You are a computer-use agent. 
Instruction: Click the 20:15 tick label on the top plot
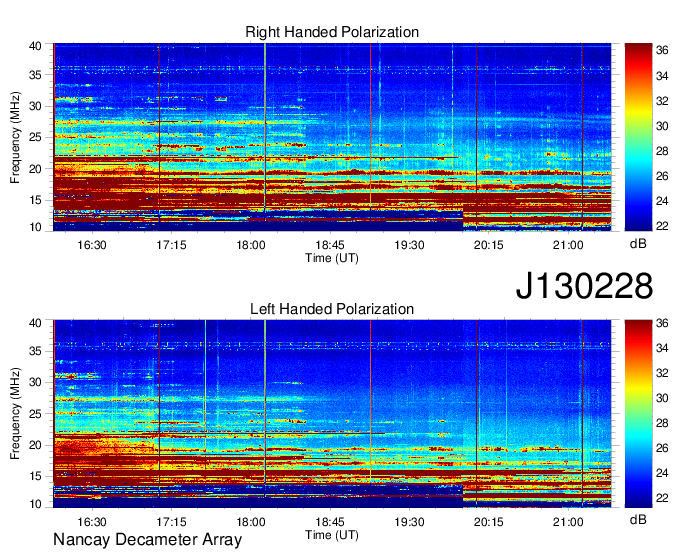pyautogui.click(x=489, y=245)
